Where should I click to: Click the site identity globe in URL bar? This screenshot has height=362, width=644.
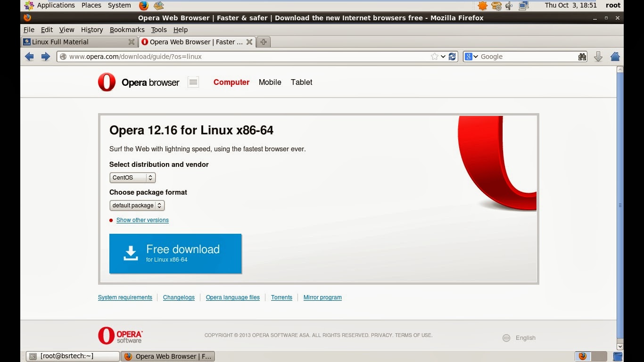click(63, 57)
